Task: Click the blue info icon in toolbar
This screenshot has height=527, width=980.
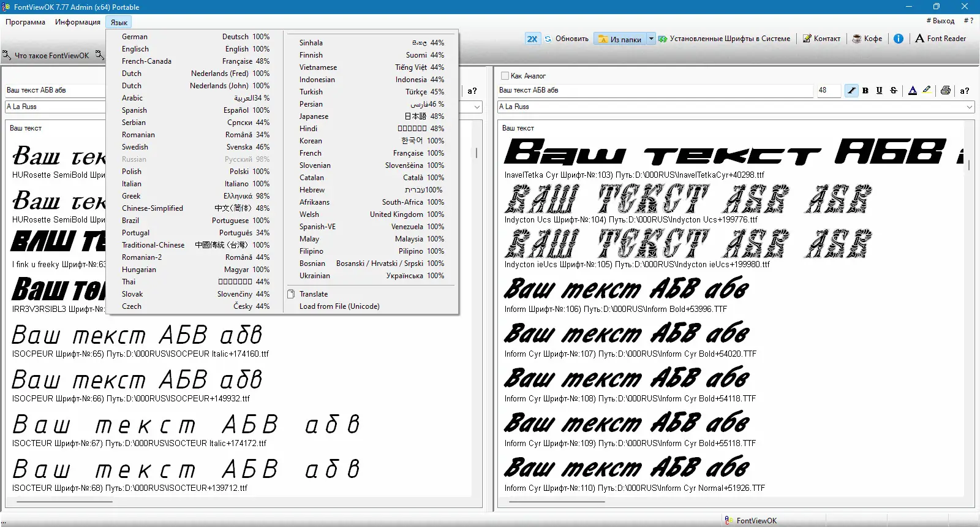Action: (899, 39)
